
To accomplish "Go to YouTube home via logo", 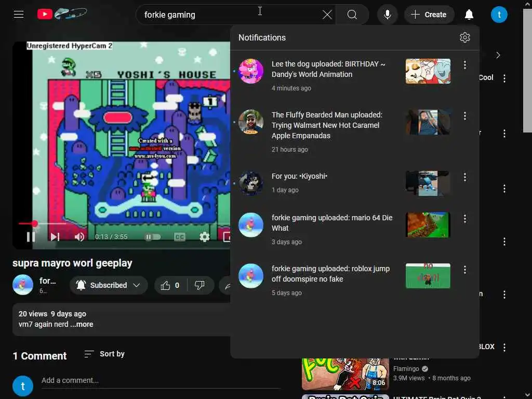I will [62, 14].
